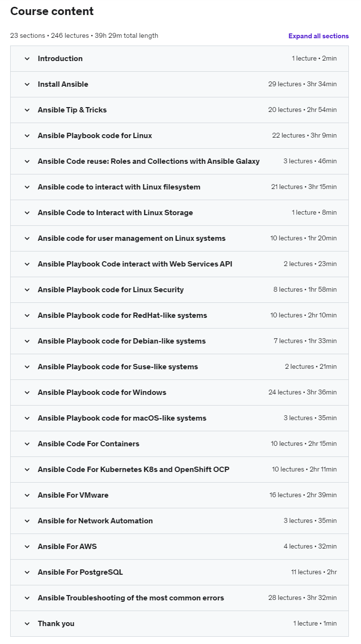
Task: Expand Ansible Code For Containers row
Action: [x=89, y=444]
